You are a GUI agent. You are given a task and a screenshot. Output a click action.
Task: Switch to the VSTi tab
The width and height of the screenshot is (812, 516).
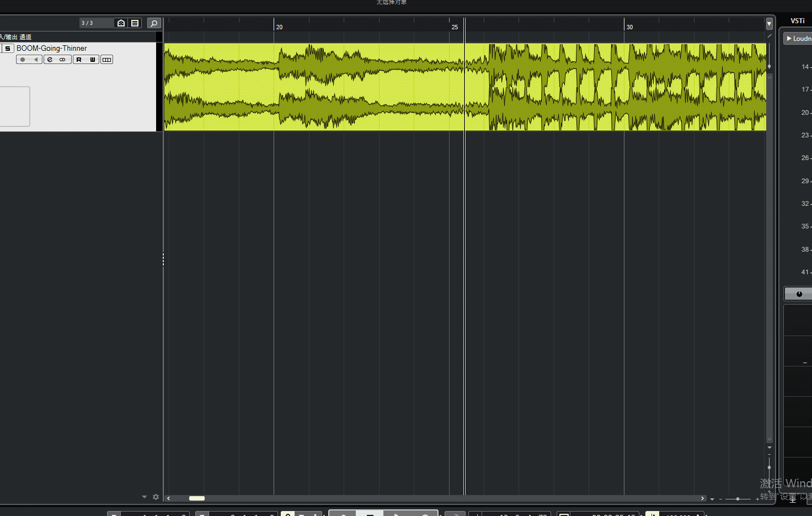tap(798, 21)
